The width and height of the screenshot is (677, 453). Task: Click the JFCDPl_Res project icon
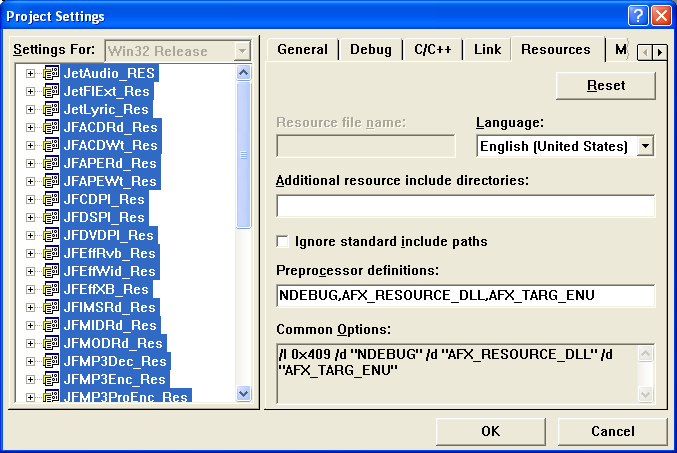51,200
